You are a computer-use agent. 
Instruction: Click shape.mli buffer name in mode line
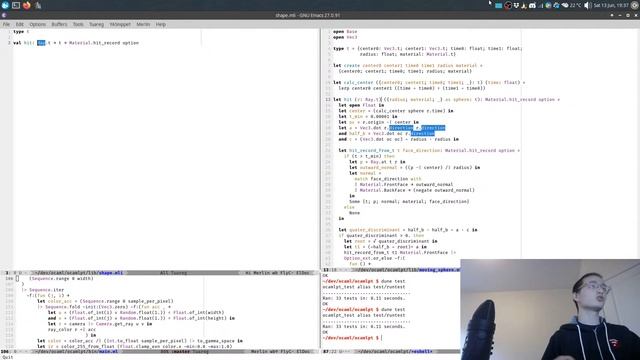click(111, 273)
